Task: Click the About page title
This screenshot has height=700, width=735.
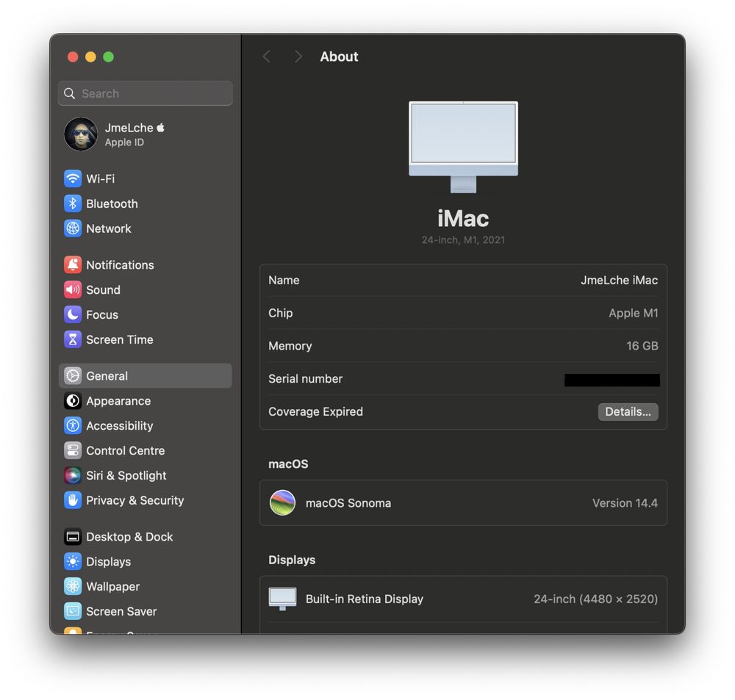Action: click(339, 57)
